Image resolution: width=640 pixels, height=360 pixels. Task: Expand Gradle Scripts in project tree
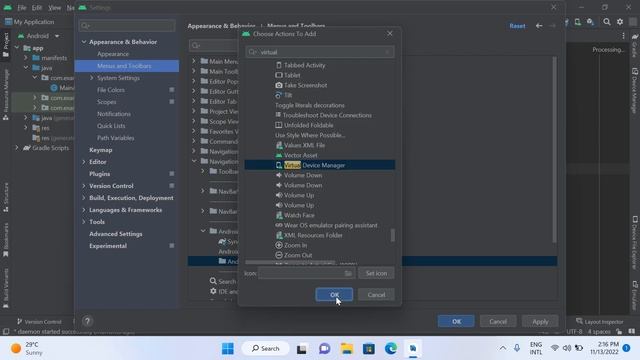tap(17, 148)
